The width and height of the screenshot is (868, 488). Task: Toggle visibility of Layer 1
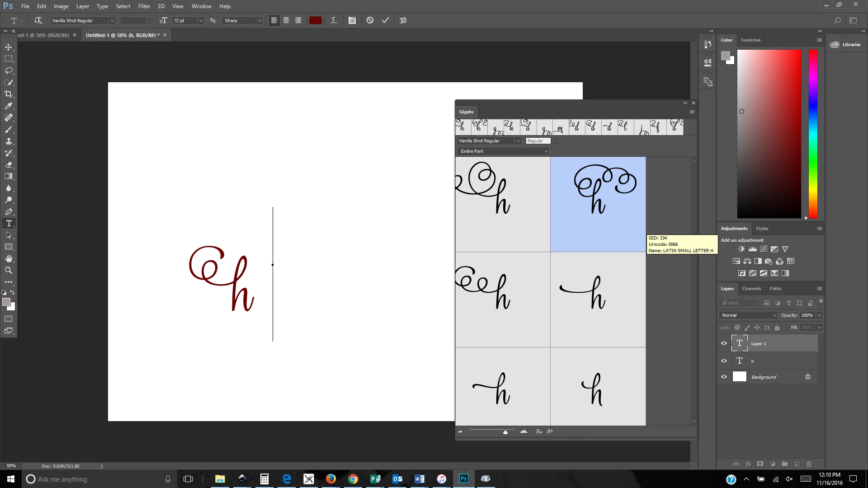pos(724,343)
